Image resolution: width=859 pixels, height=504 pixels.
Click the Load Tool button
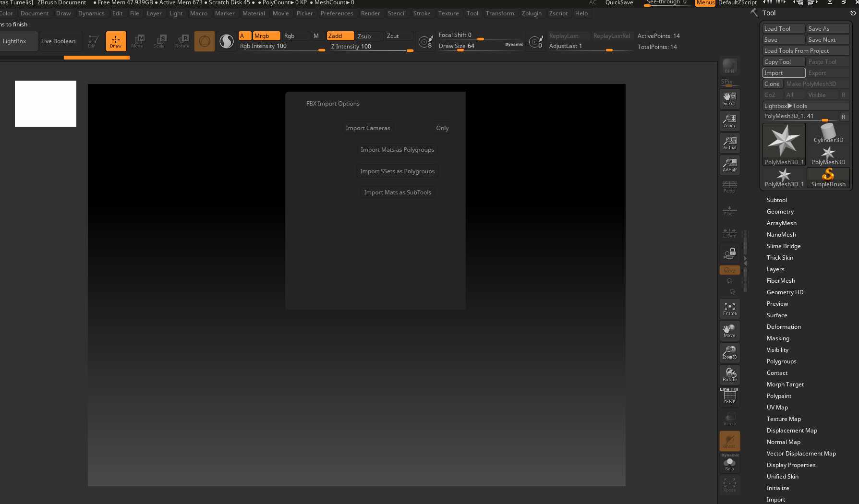(783, 29)
